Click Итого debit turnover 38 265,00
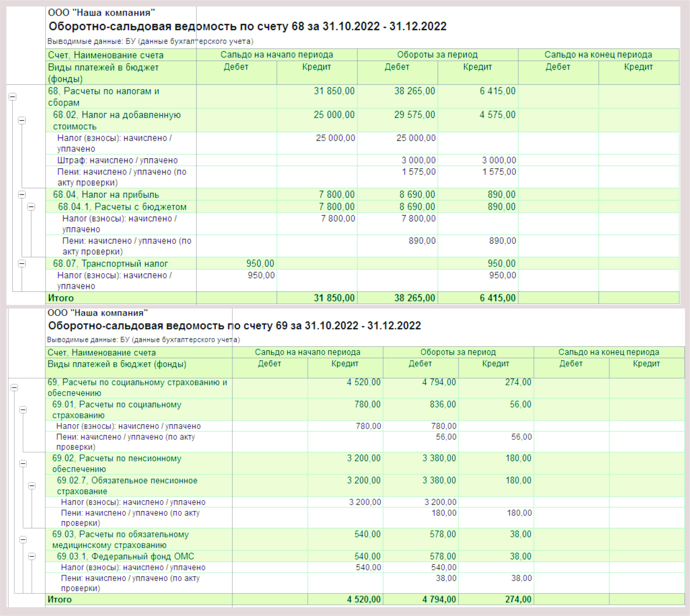The height and width of the screenshot is (616, 690). click(414, 298)
